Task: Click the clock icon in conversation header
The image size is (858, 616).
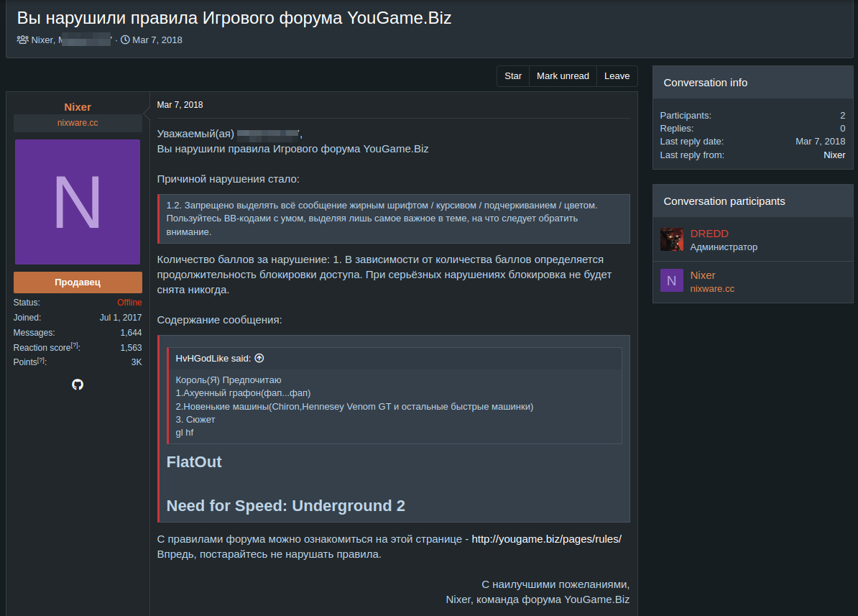Action: coord(125,40)
